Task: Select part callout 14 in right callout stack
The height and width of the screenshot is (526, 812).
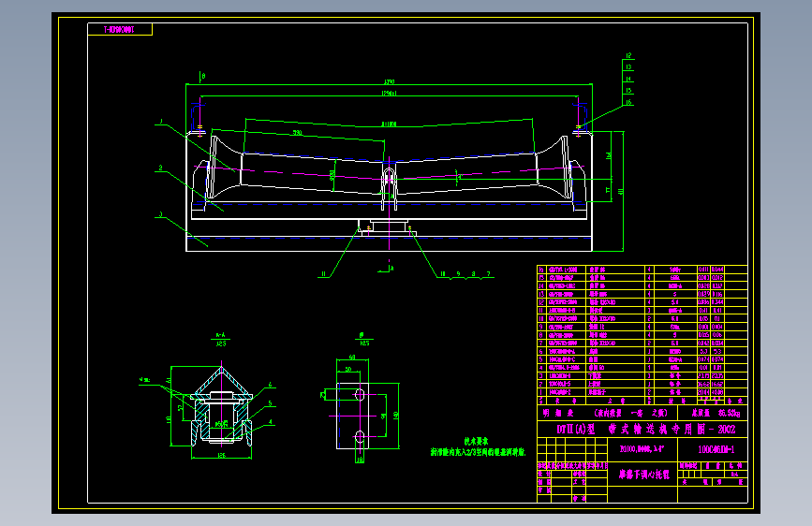Action: (628, 79)
